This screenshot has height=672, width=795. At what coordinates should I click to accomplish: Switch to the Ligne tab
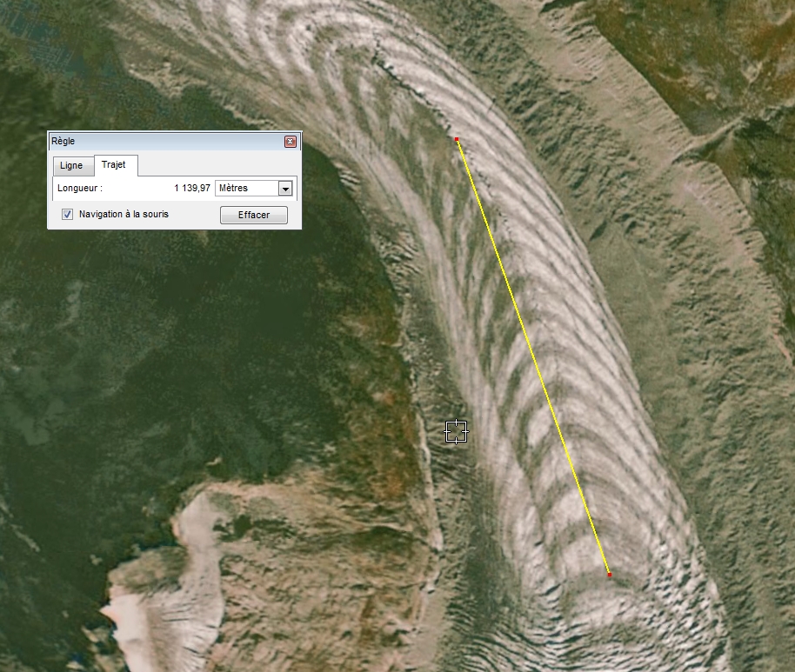coord(71,166)
